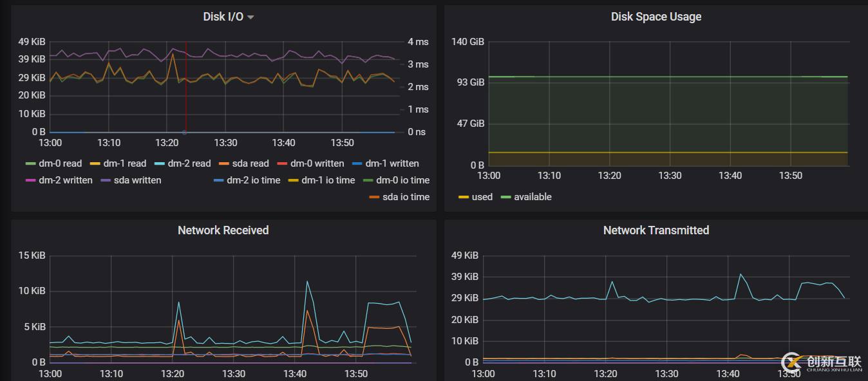Click the 0 ns axis label
The width and height of the screenshot is (868, 381).
418,132
